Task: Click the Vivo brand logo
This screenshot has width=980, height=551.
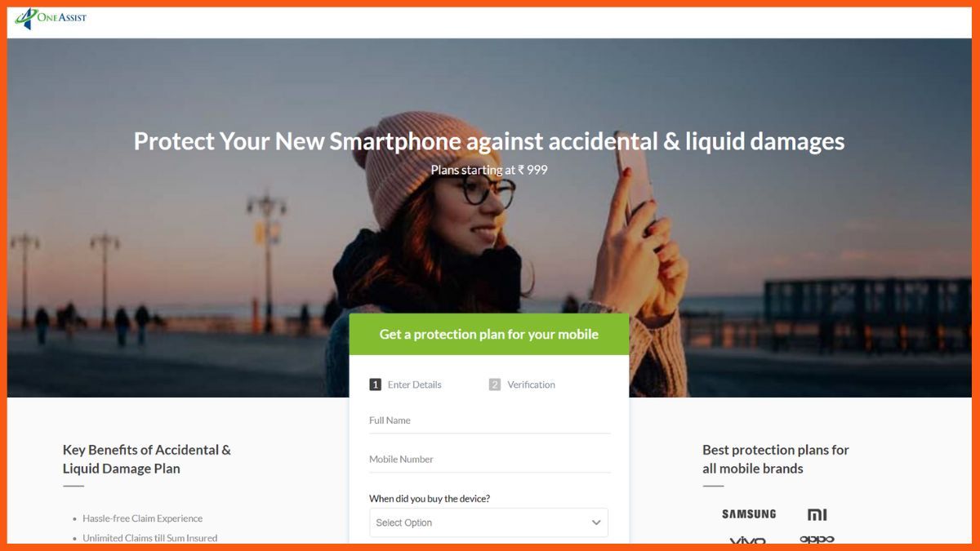Action: (x=747, y=540)
